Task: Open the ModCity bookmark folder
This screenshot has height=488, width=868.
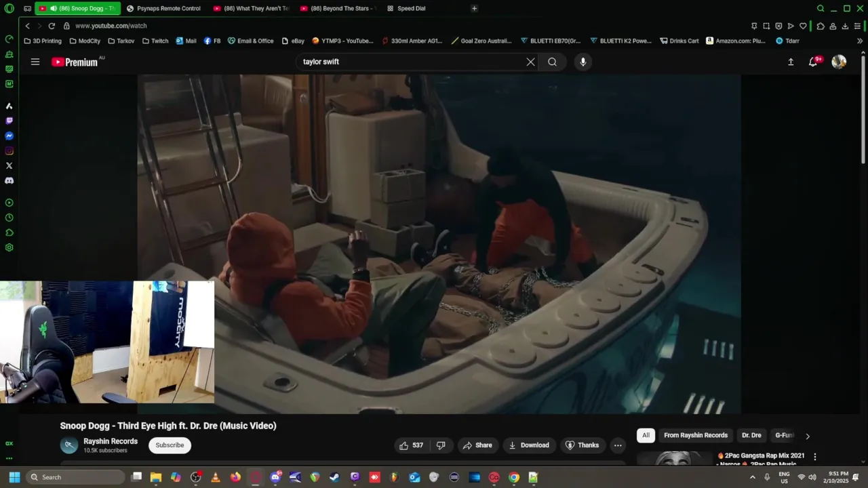Action: coord(85,41)
